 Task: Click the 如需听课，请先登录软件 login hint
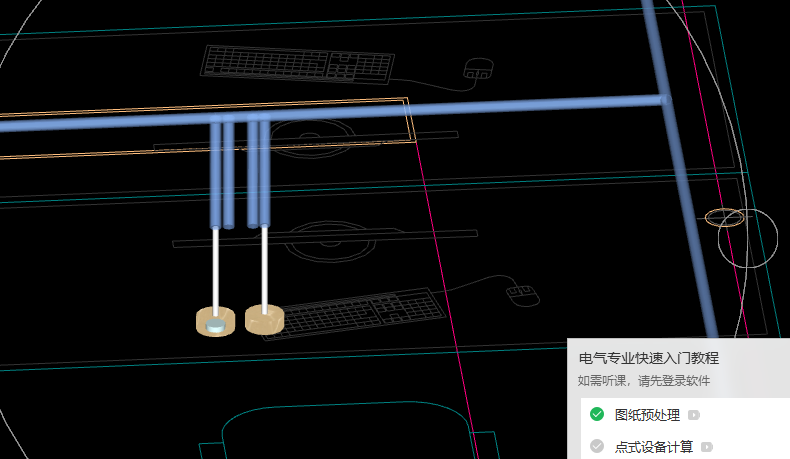pyautogui.click(x=644, y=381)
